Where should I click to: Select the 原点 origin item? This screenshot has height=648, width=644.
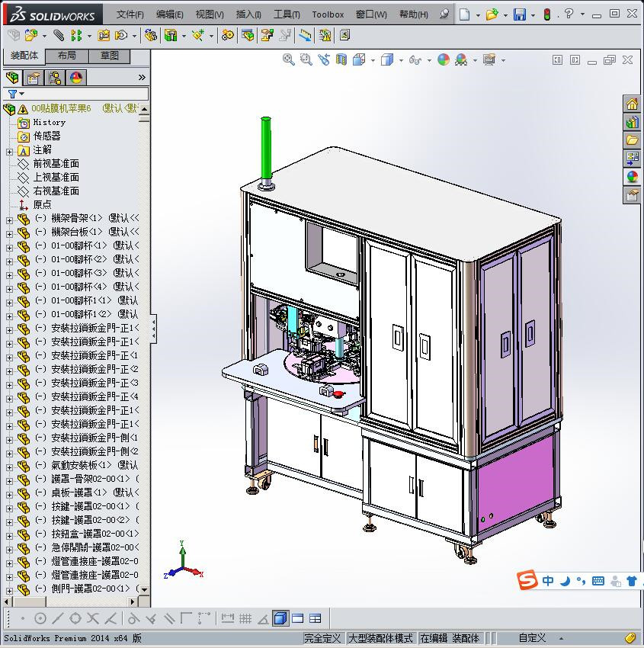pos(42,204)
